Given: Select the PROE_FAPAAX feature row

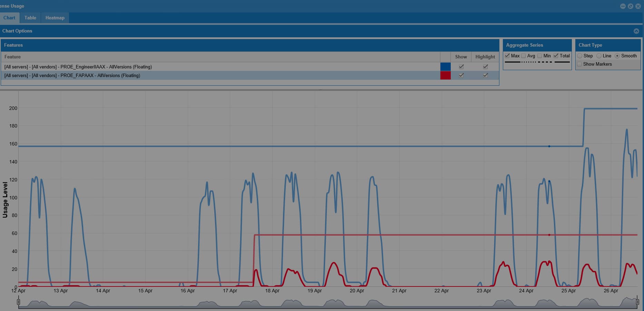Looking at the screenshot, I should click(207, 75).
